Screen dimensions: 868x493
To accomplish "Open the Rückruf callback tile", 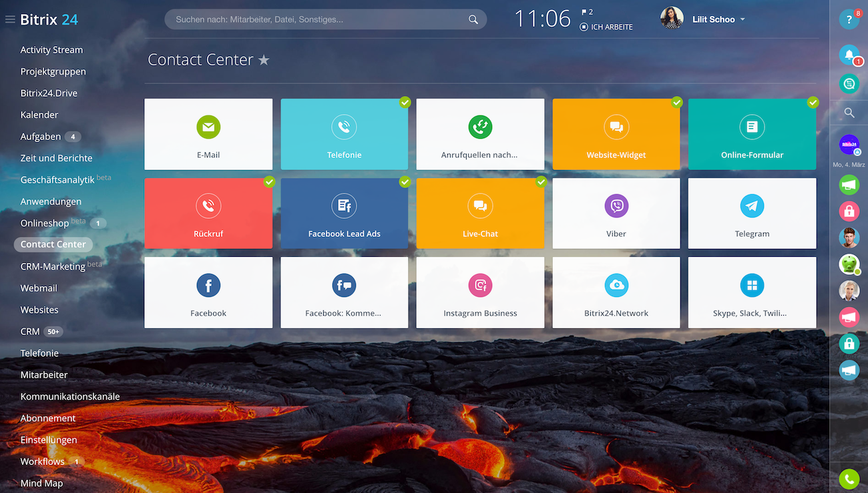I will point(208,213).
